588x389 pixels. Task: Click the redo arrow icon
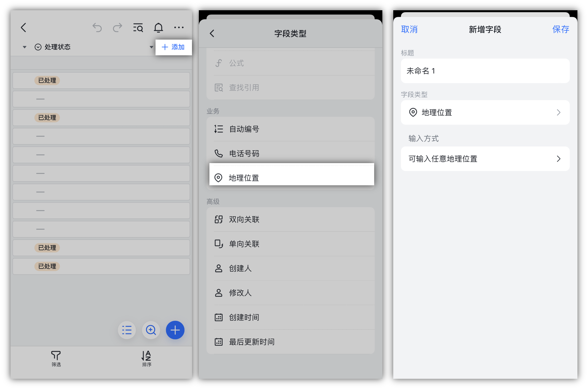pos(117,28)
